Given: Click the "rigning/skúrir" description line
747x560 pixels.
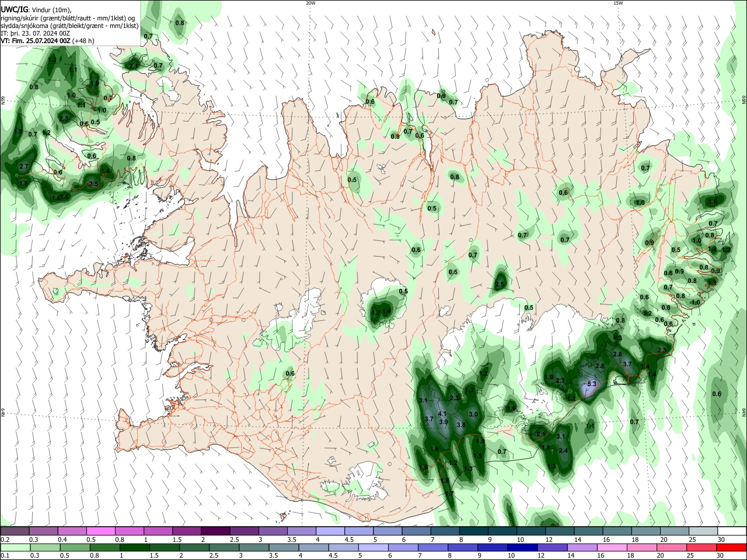Looking at the screenshot, I should click(68, 18).
